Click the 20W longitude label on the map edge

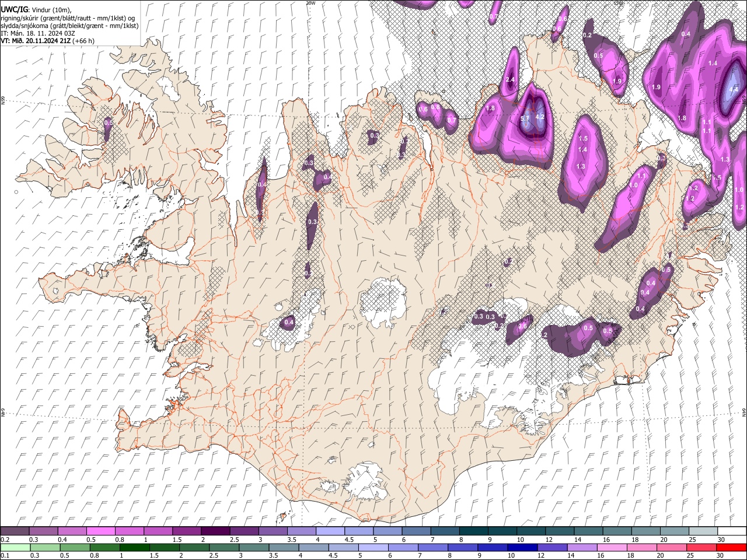(x=310, y=3)
